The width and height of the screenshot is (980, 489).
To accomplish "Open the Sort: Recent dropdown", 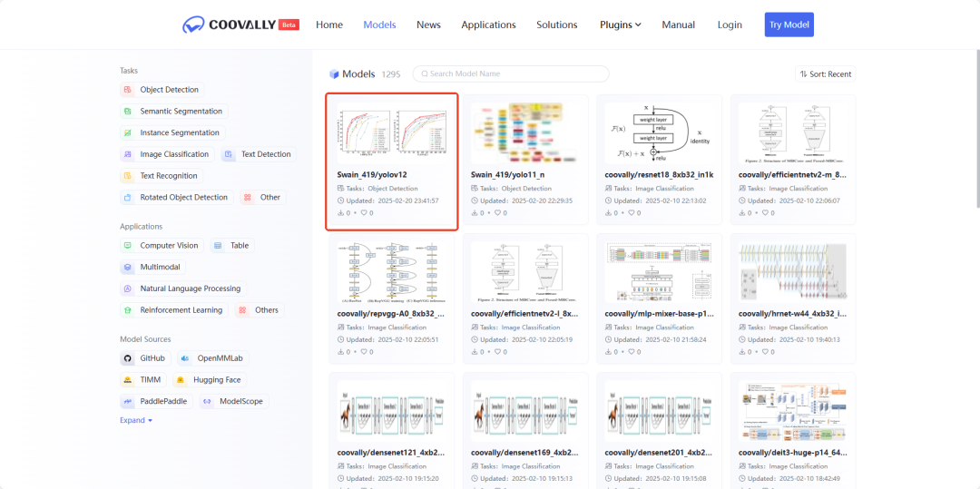I will (825, 74).
